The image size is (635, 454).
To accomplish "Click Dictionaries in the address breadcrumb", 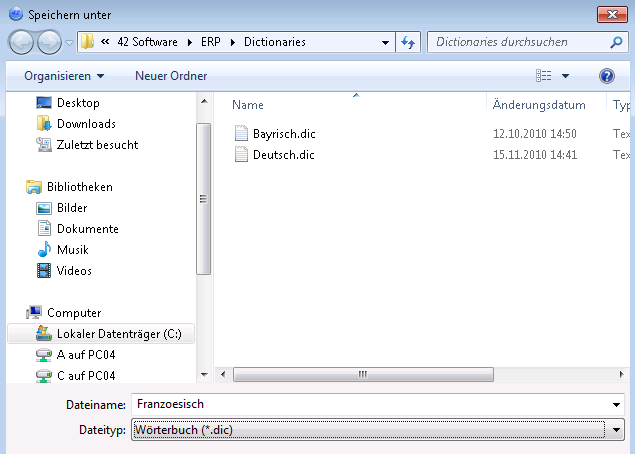I will point(275,42).
